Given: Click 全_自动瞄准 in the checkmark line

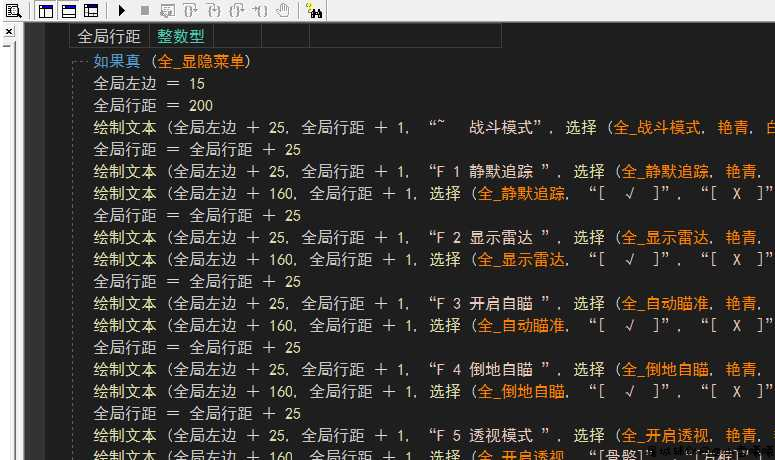Looking at the screenshot, I should tap(521, 325).
